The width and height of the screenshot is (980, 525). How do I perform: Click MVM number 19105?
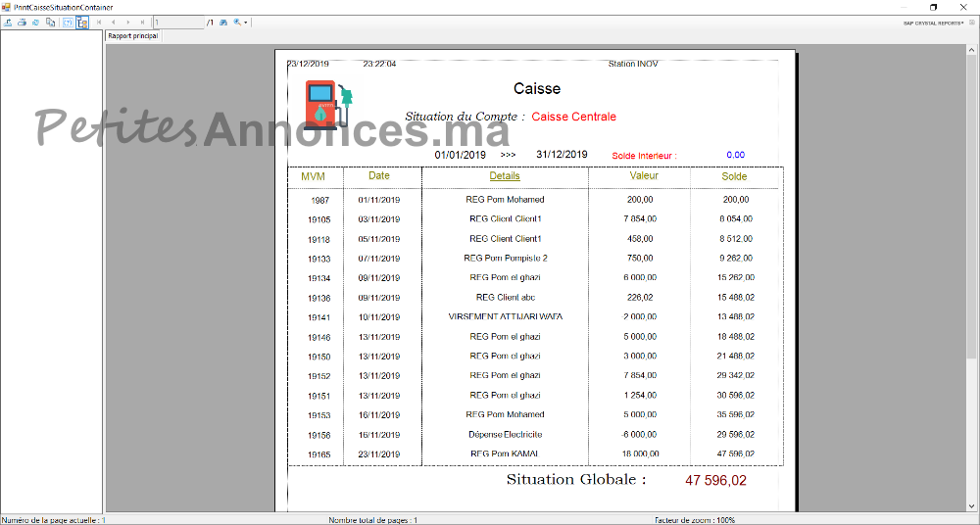click(318, 220)
